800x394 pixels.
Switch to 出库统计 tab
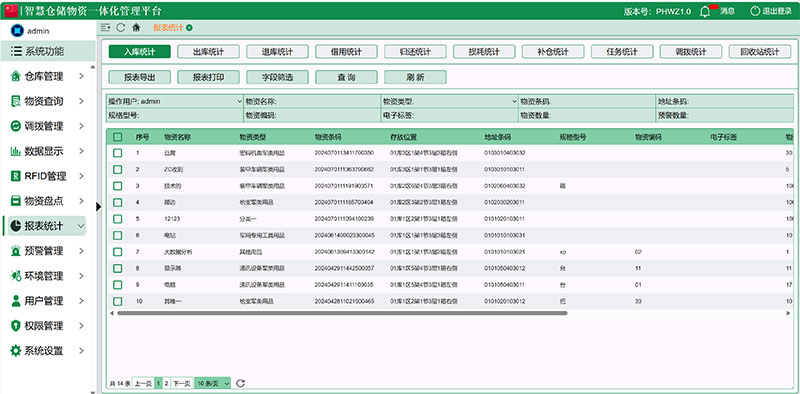[x=208, y=52]
